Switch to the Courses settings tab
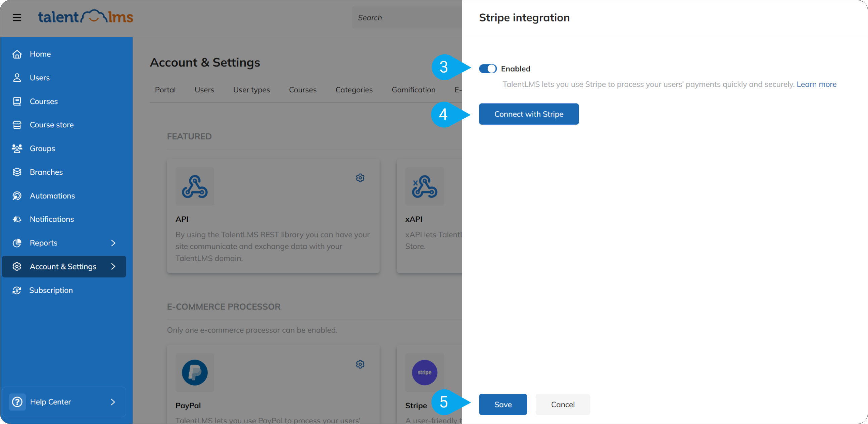Viewport: 868px width, 424px height. (x=302, y=90)
